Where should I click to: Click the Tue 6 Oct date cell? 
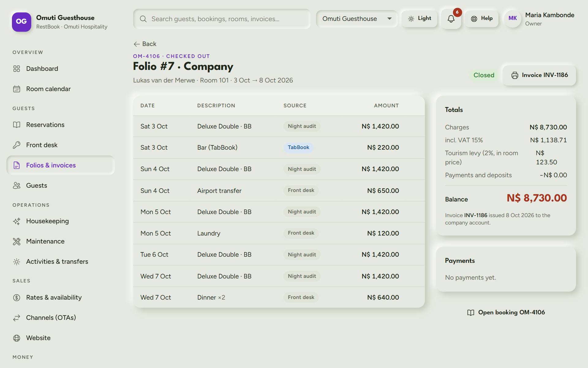click(x=154, y=255)
